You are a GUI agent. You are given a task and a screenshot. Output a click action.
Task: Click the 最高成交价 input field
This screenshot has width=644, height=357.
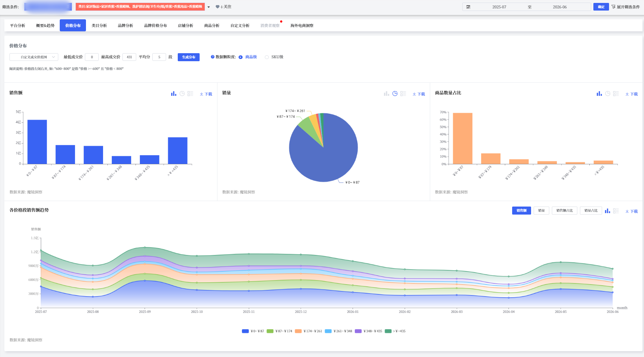129,57
